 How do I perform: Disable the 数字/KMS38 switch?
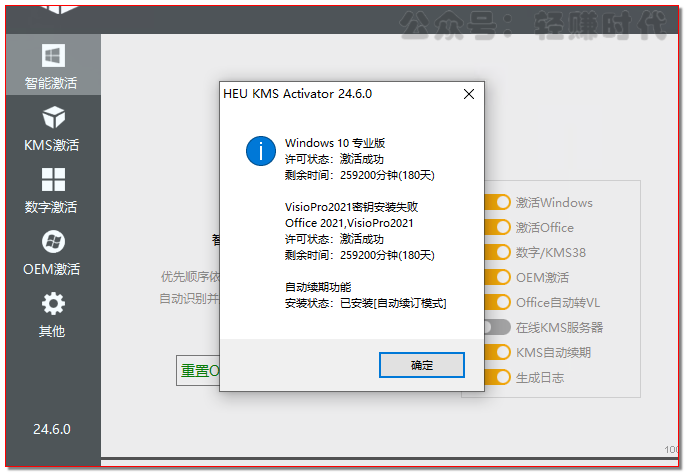point(497,252)
